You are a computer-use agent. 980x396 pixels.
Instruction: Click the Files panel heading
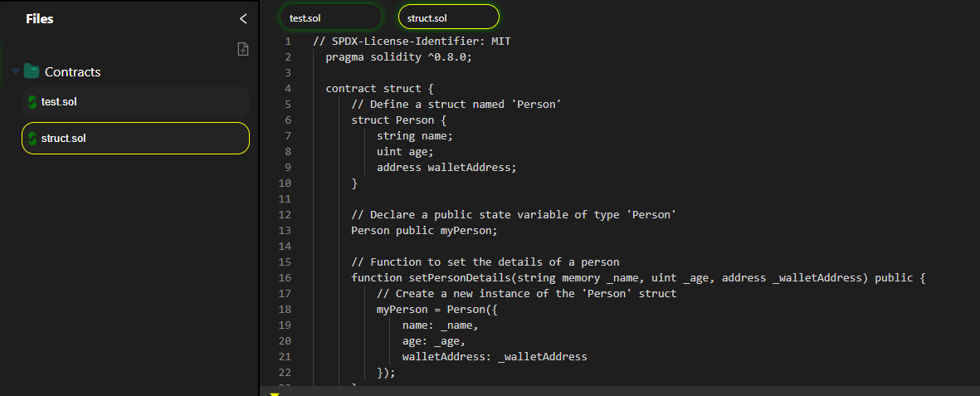pyautogui.click(x=40, y=18)
